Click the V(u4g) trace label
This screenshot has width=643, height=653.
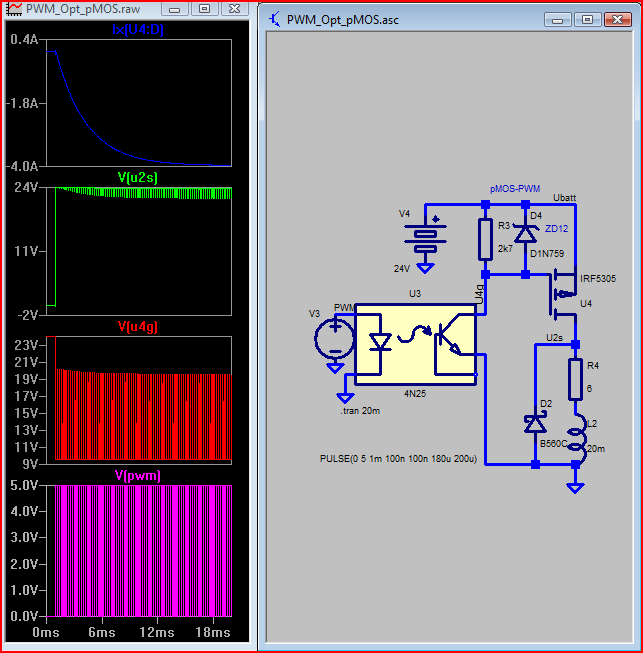point(138,326)
